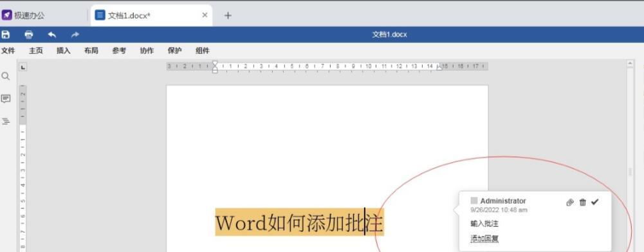Open the 协作 menu

[x=147, y=51]
